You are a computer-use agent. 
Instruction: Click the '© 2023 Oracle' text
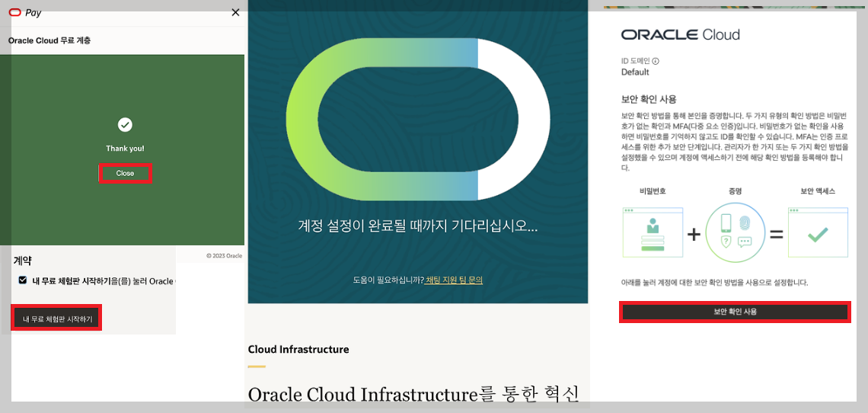pyautogui.click(x=224, y=255)
